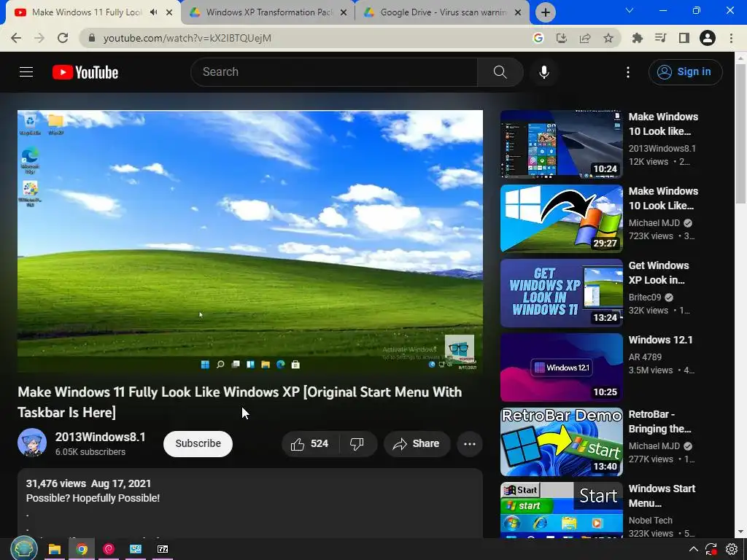Open the 2013Windows8.1 channel name link
The height and width of the screenshot is (560, 747).
click(100, 437)
